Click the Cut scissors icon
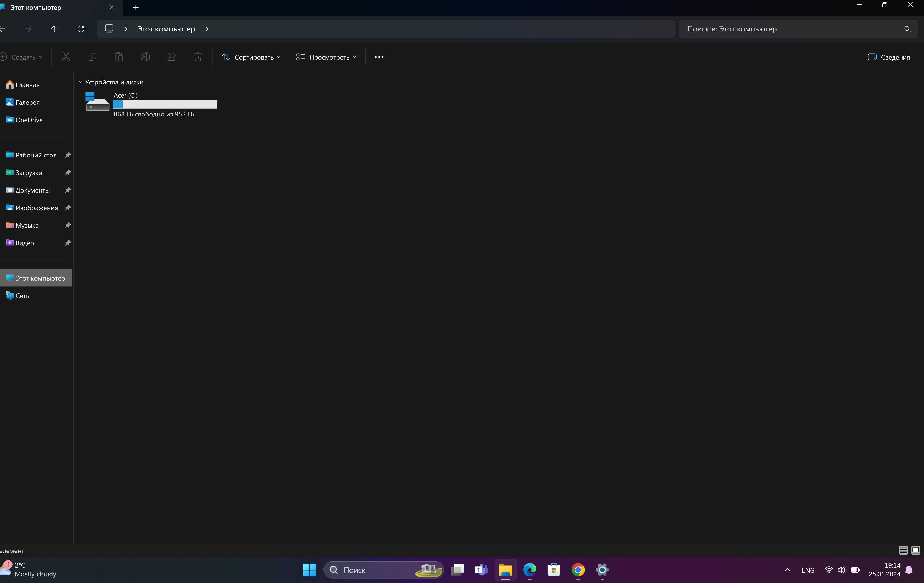Viewport: 924px width, 583px height. (66, 57)
